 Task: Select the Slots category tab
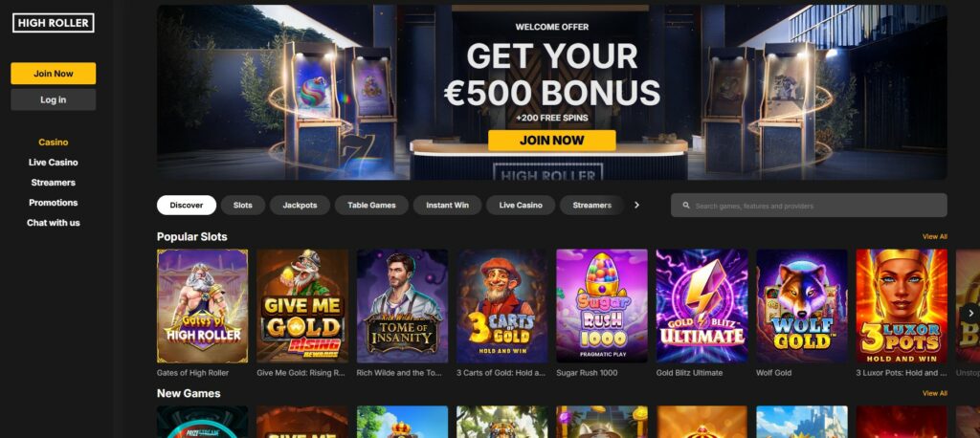(x=243, y=205)
